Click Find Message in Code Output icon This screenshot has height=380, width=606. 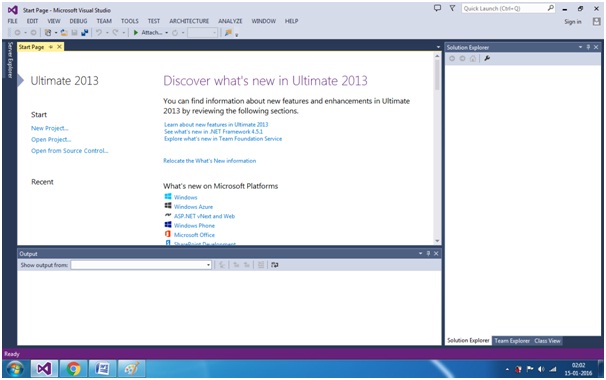222,265
